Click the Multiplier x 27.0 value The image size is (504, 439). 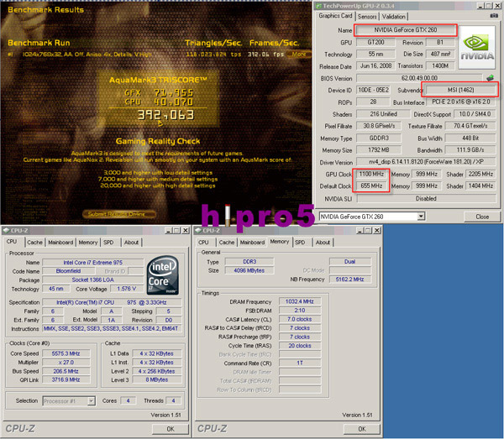[x=66, y=363]
